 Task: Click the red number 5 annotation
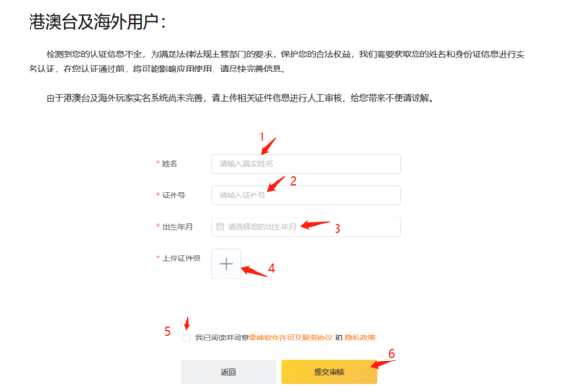tap(167, 331)
